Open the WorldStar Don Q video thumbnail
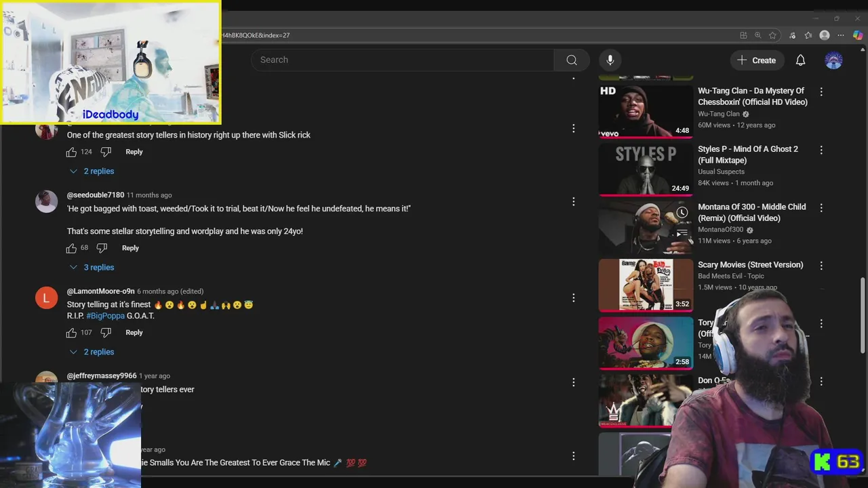 point(646,401)
